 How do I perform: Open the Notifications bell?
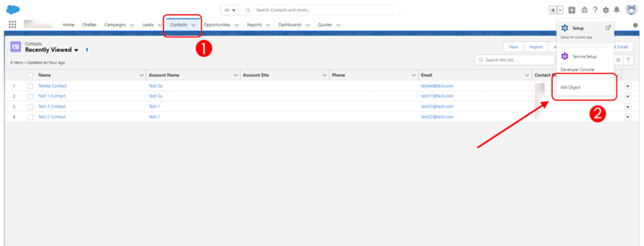[x=616, y=10]
